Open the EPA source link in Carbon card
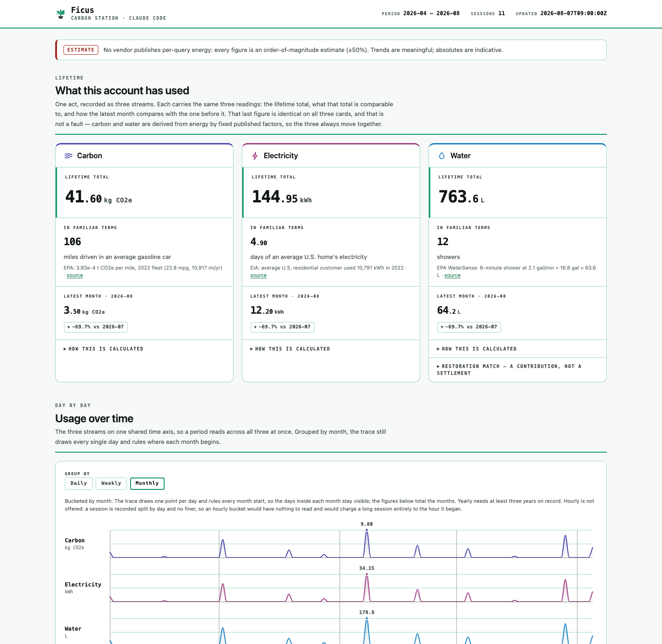This screenshot has width=662, height=644. coord(75,276)
